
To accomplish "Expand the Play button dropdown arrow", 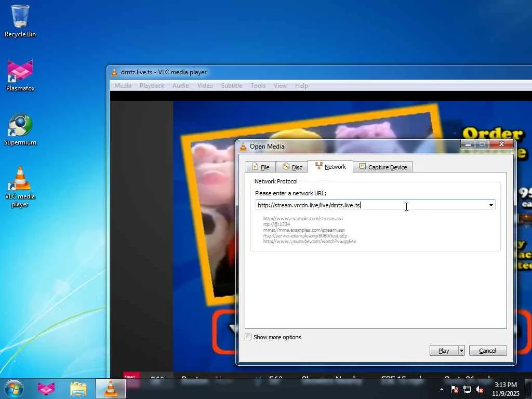I will tap(461, 351).
